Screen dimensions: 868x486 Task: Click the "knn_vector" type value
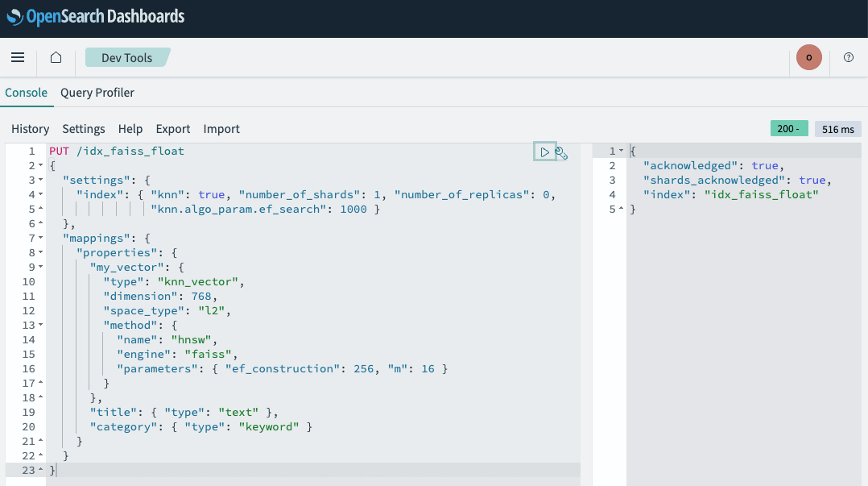[x=198, y=281]
